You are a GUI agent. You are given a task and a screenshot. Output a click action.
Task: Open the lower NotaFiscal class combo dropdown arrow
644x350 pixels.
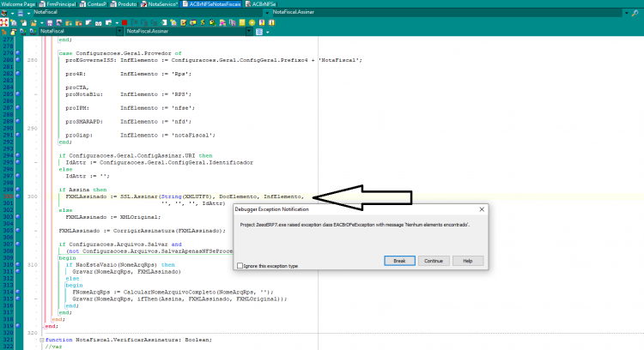coord(119,31)
